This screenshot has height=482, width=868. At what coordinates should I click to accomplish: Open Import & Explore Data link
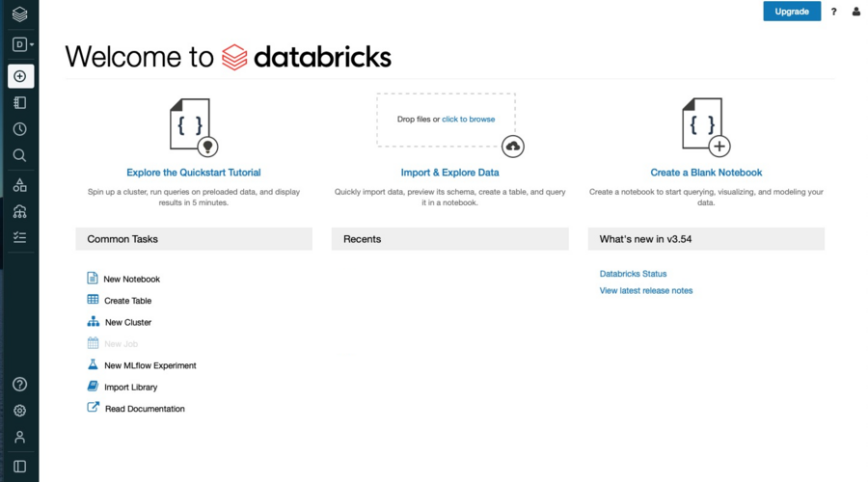(x=450, y=173)
